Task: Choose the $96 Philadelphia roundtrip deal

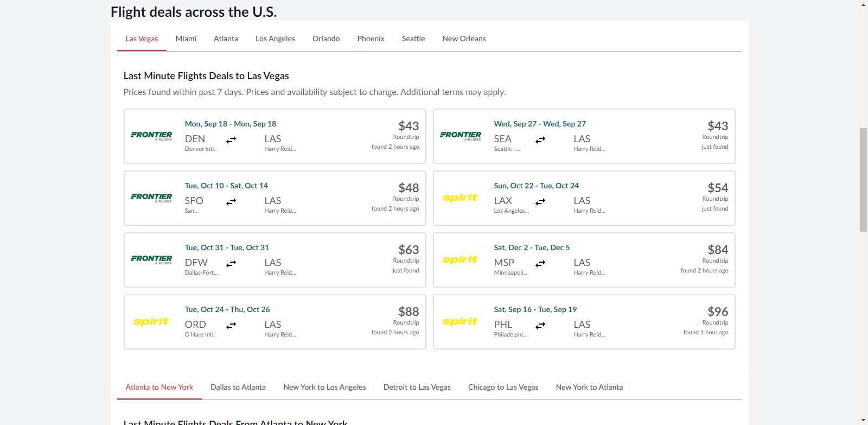Action: pos(717,312)
